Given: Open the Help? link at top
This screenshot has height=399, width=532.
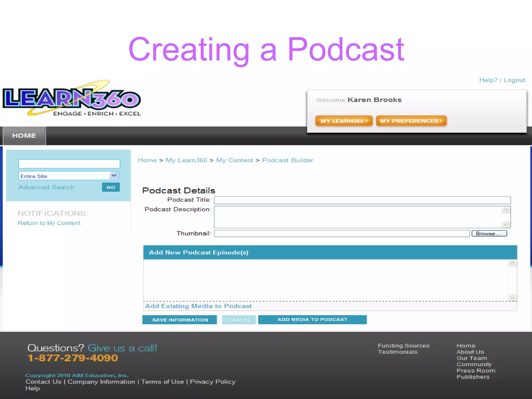Looking at the screenshot, I should pyautogui.click(x=488, y=80).
